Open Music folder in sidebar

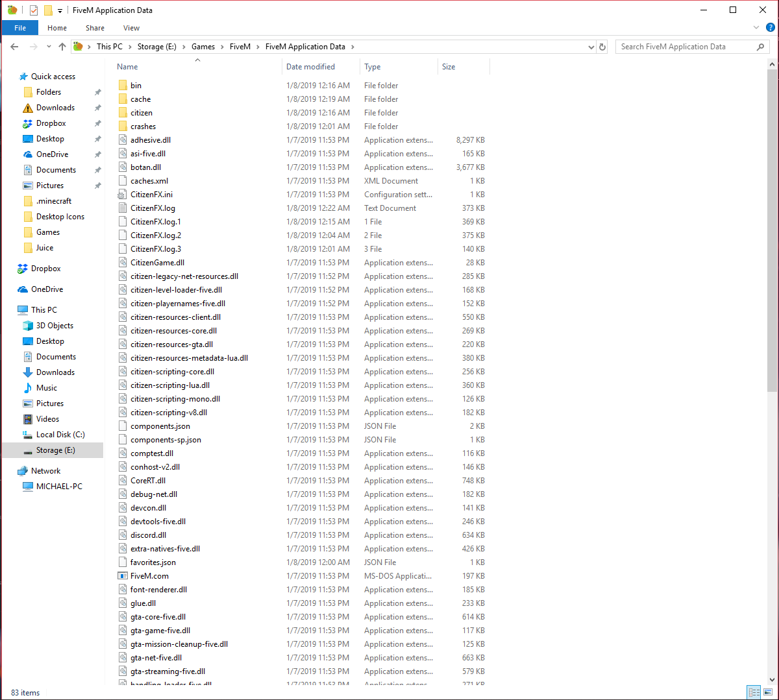47,388
